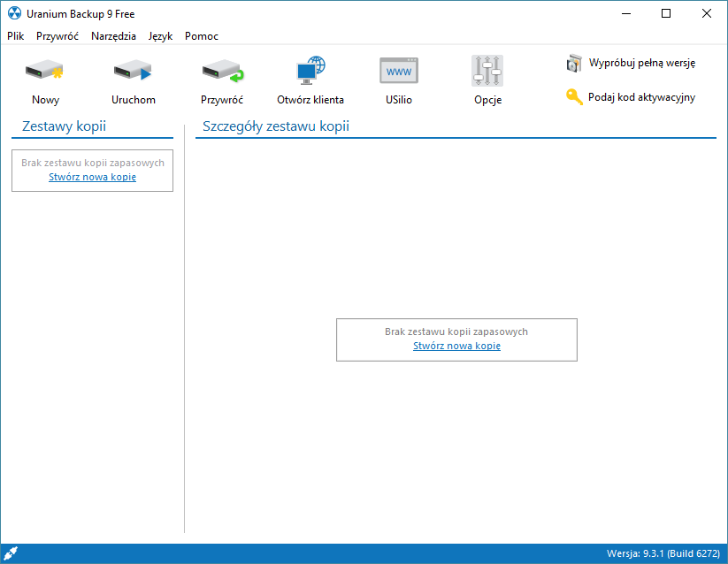Screen dimensions: 728x564
Task: Launch the USilio www icon
Action: [x=398, y=71]
